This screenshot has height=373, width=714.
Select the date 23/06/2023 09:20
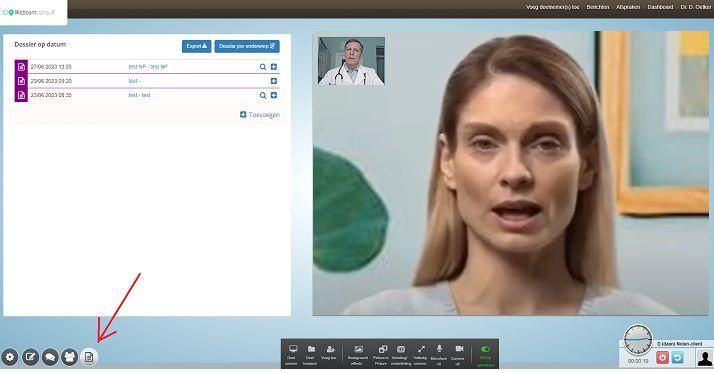point(51,81)
